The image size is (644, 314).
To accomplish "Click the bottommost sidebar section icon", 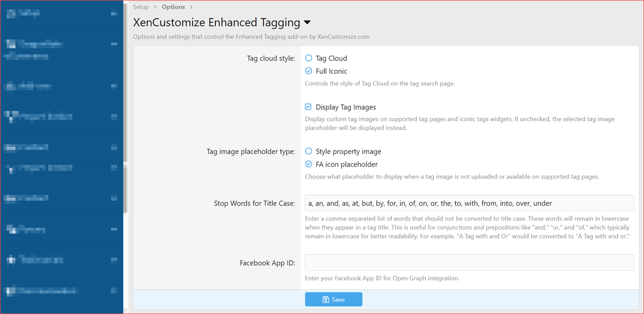I will point(11,290).
